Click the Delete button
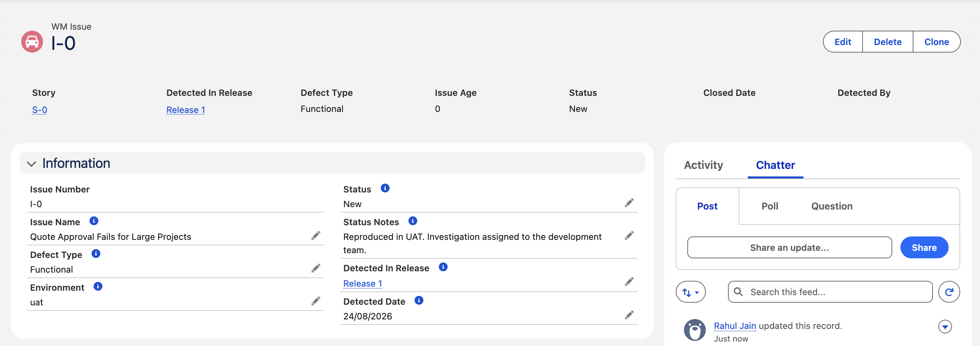The height and width of the screenshot is (346, 980). tap(887, 42)
